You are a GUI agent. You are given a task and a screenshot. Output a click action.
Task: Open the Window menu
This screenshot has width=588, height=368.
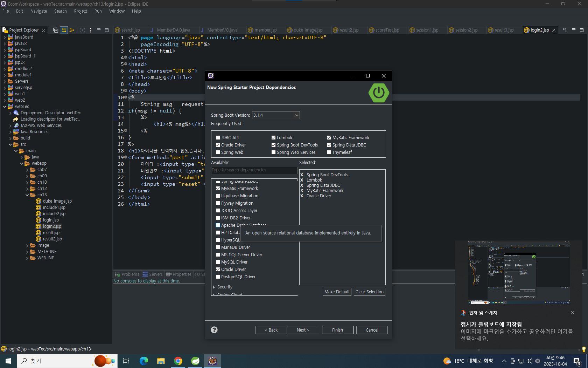click(117, 11)
